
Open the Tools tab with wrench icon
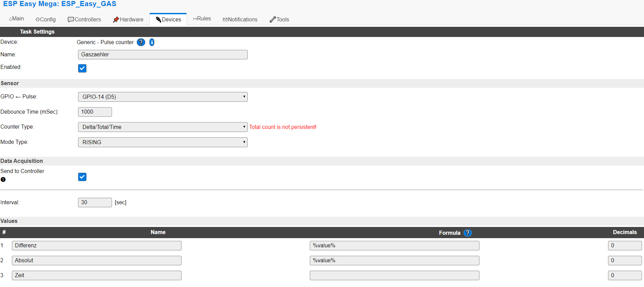pyautogui.click(x=279, y=19)
